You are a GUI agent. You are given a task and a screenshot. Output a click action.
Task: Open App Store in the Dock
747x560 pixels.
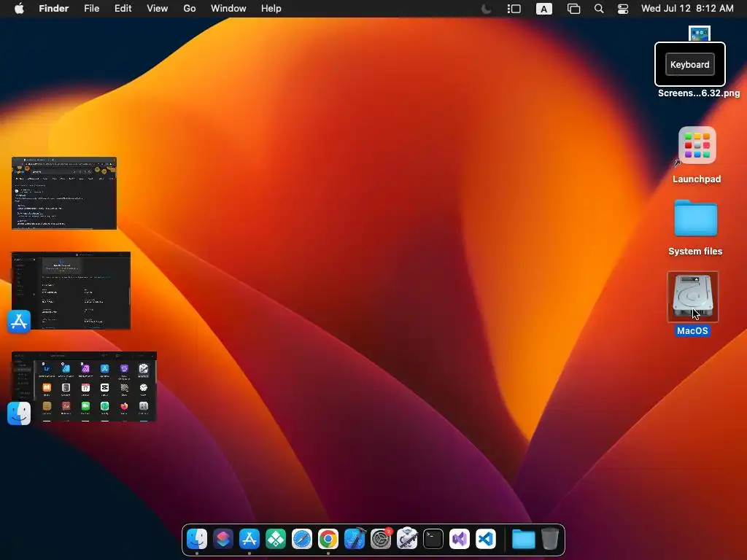point(249,539)
